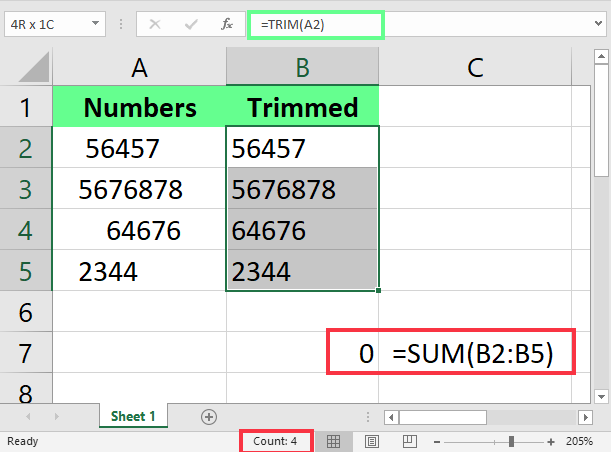Switch to Page Break Preview view
This screenshot has width=611, height=452.
click(408, 441)
